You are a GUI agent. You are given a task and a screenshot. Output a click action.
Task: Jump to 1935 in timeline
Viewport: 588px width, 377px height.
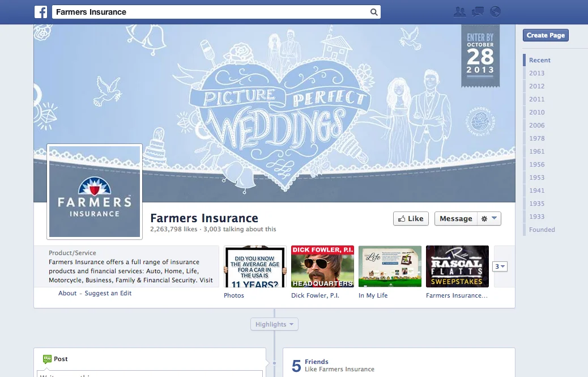tap(536, 204)
